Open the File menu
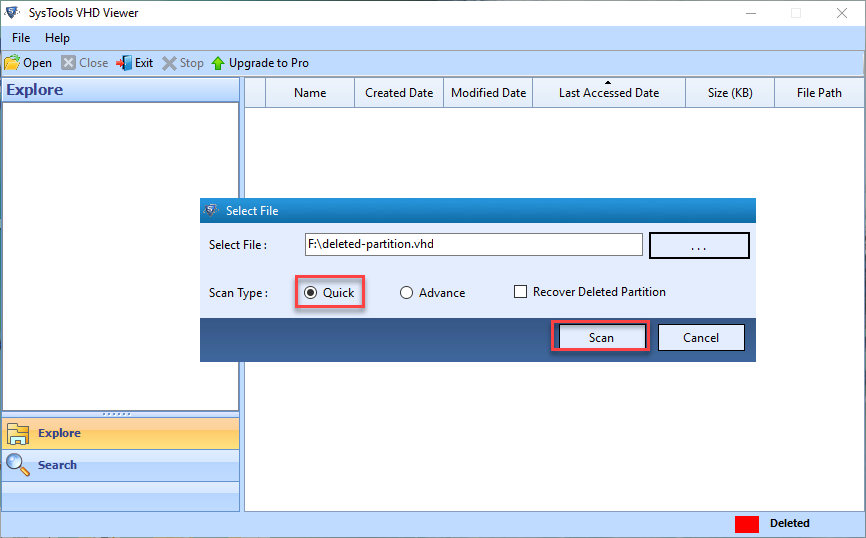The image size is (866, 538). [21, 38]
